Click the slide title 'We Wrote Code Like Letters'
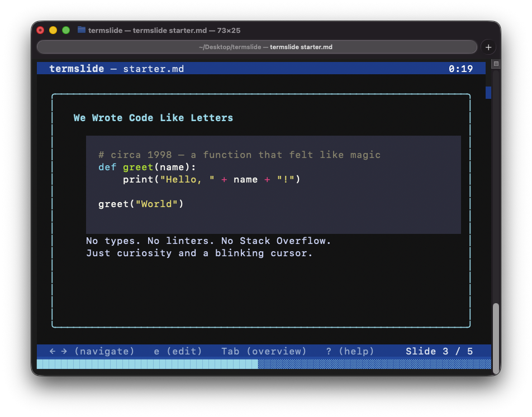532x417 pixels. click(153, 118)
